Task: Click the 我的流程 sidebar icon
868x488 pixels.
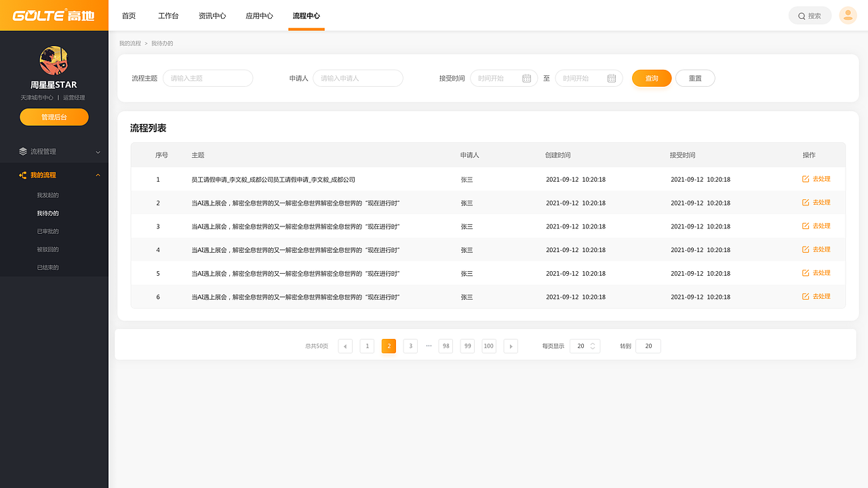Action: (23, 175)
